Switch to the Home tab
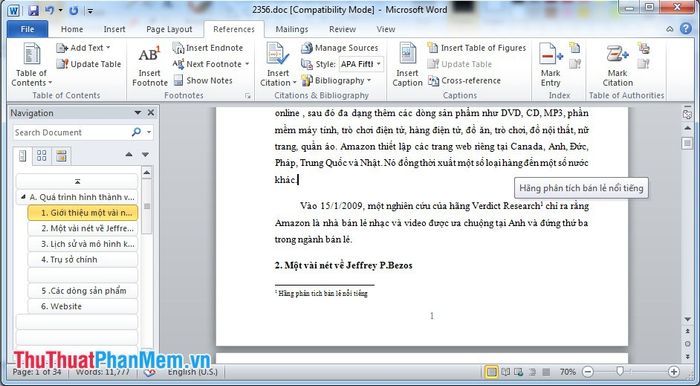This screenshot has width=700, height=386. pyautogui.click(x=72, y=29)
